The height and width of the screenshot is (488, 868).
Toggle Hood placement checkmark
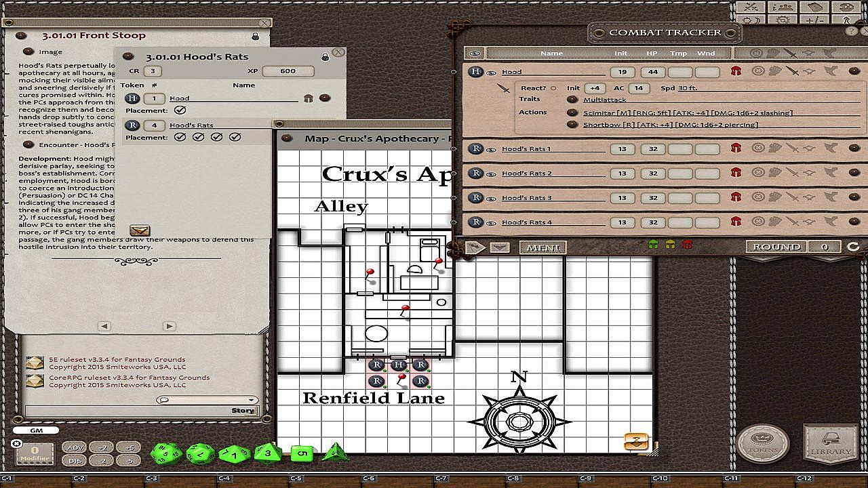pyautogui.click(x=180, y=110)
